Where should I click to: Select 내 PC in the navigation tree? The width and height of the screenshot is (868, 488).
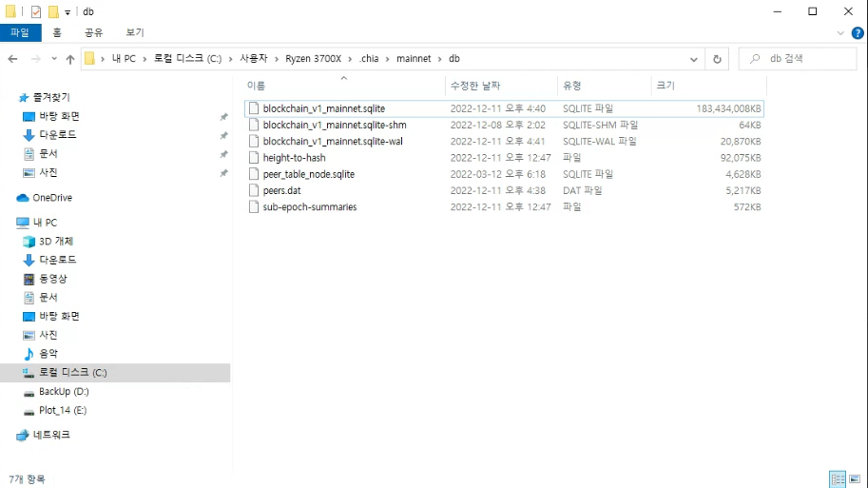click(45, 223)
